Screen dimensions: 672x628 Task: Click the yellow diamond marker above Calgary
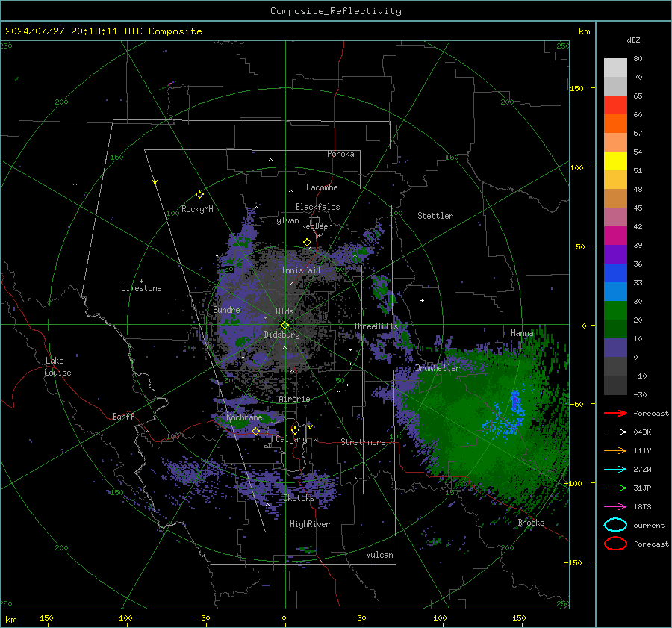click(x=295, y=430)
